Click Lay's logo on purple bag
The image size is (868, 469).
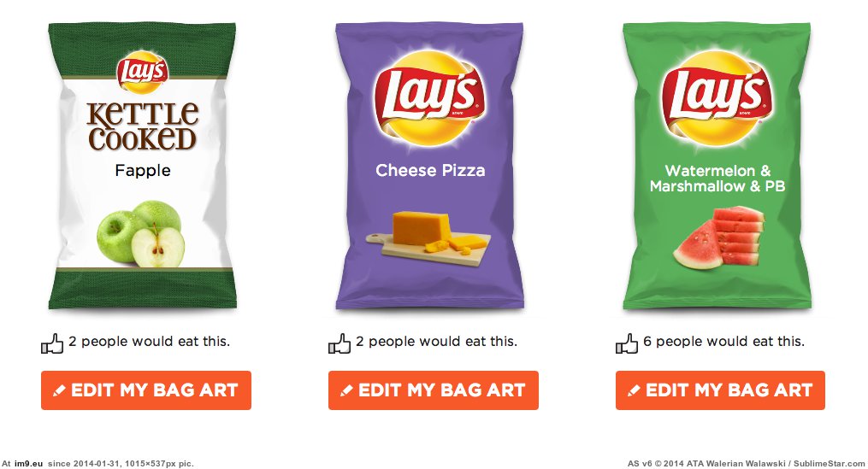point(429,98)
